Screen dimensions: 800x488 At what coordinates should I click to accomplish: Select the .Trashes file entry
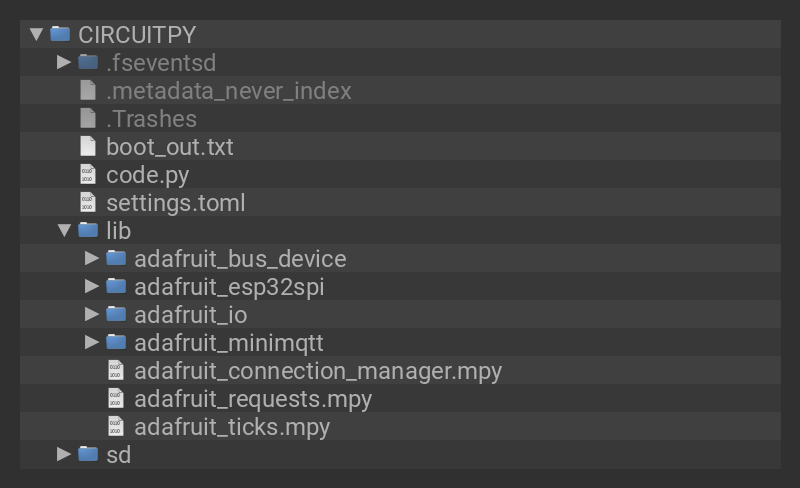tap(151, 118)
